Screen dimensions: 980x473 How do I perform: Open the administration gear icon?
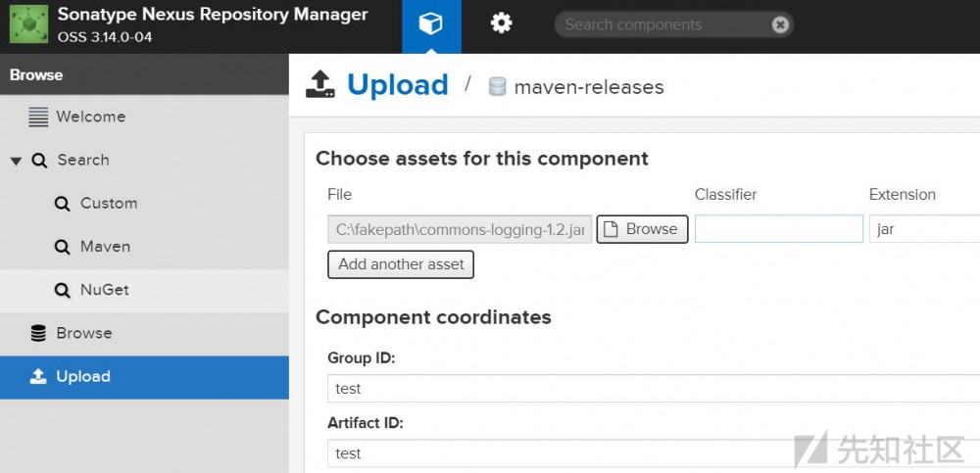[501, 24]
